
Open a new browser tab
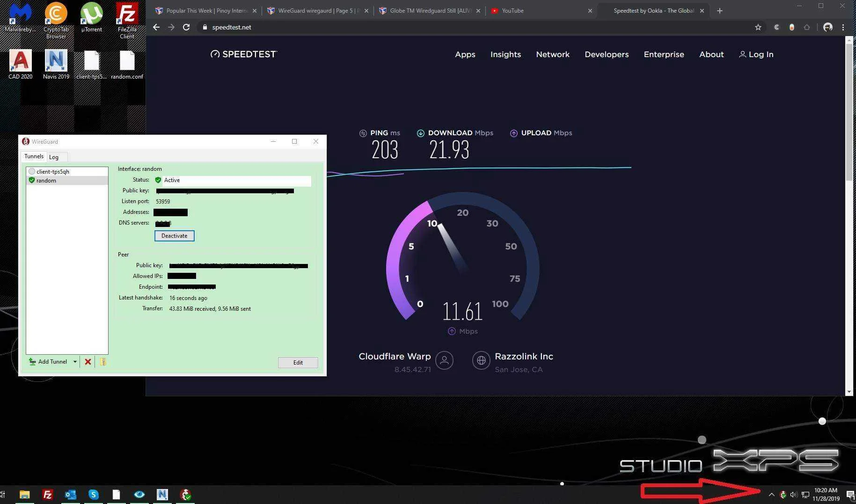coord(720,11)
